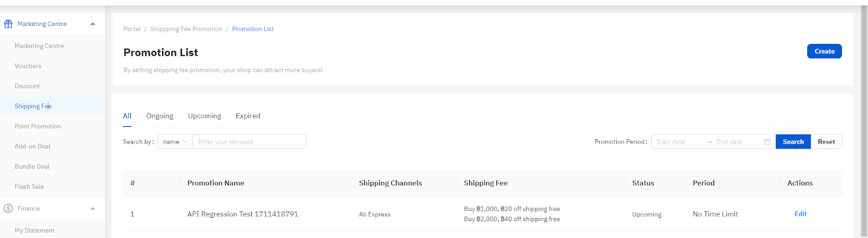Collapse the Finance section chevron
The height and width of the screenshot is (238, 868).
pyautogui.click(x=93, y=208)
